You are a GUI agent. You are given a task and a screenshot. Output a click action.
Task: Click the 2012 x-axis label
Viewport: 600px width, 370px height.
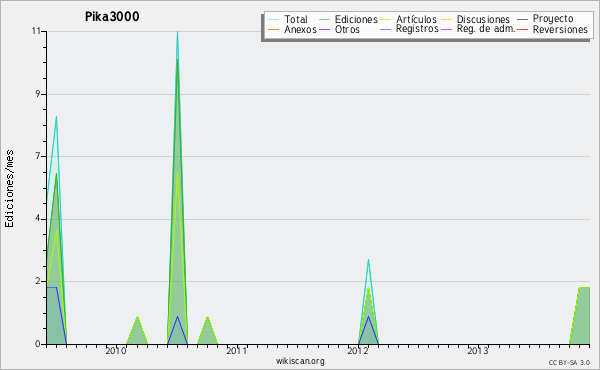(x=357, y=350)
